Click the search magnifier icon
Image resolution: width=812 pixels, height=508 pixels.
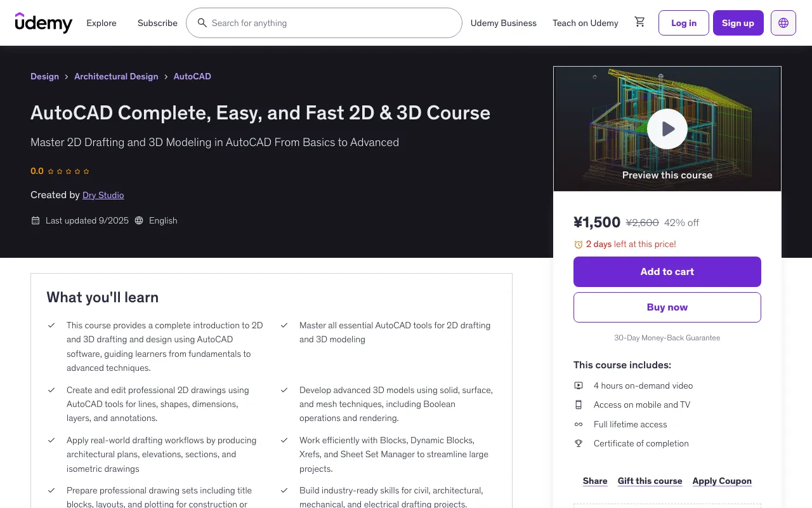click(x=202, y=23)
